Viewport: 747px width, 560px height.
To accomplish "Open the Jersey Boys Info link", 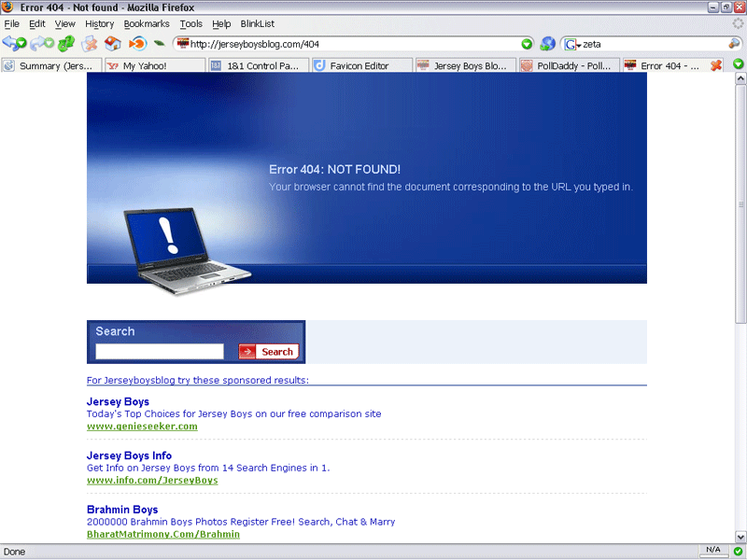I will point(129,455).
